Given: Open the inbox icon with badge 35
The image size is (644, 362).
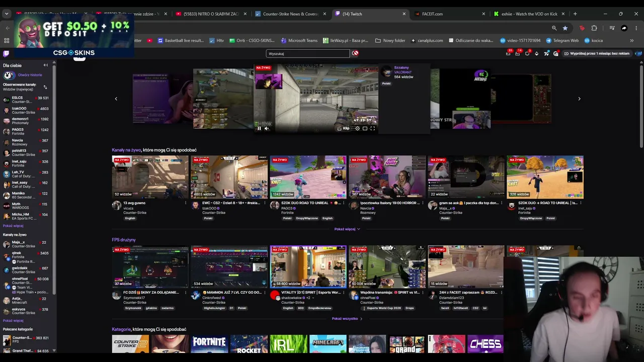Looking at the screenshot, I should point(509,53).
